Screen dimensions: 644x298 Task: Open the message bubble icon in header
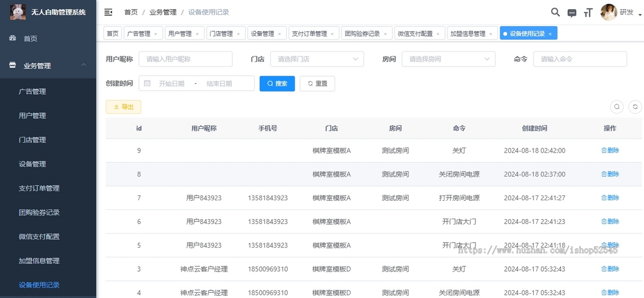coord(572,13)
